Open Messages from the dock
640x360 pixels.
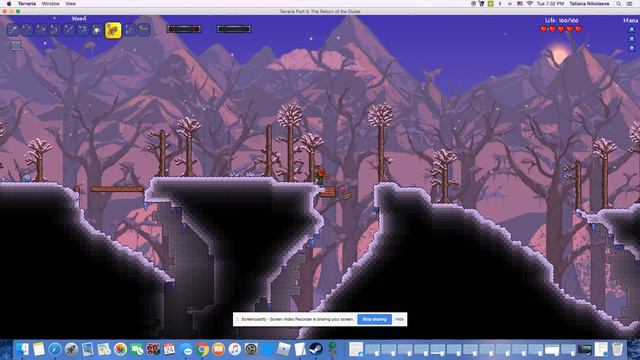coord(186,350)
